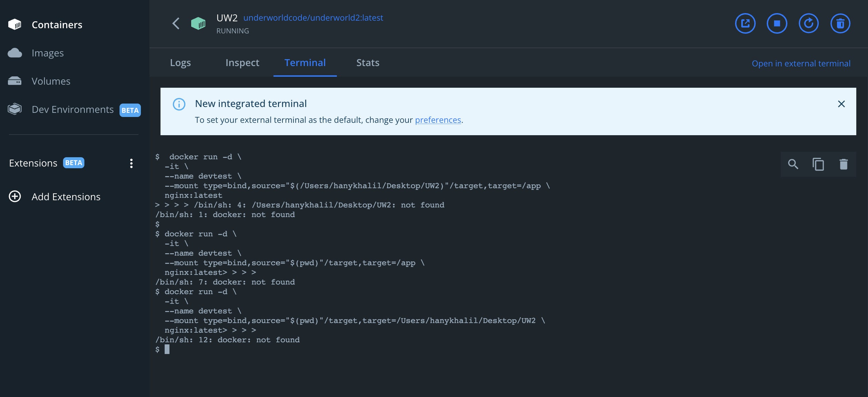Switch to the Logs tab
This screenshot has height=397, width=868.
(180, 63)
